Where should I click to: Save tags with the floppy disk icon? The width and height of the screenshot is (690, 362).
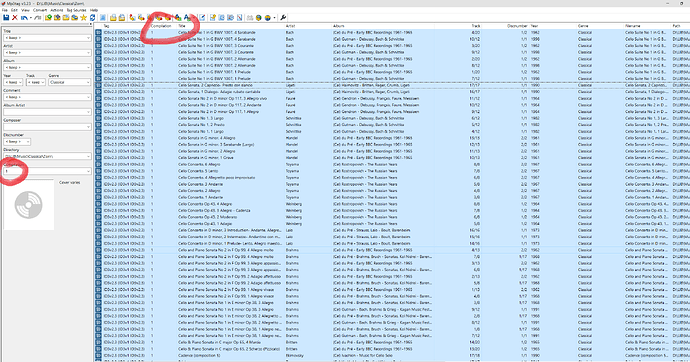(x=6, y=18)
